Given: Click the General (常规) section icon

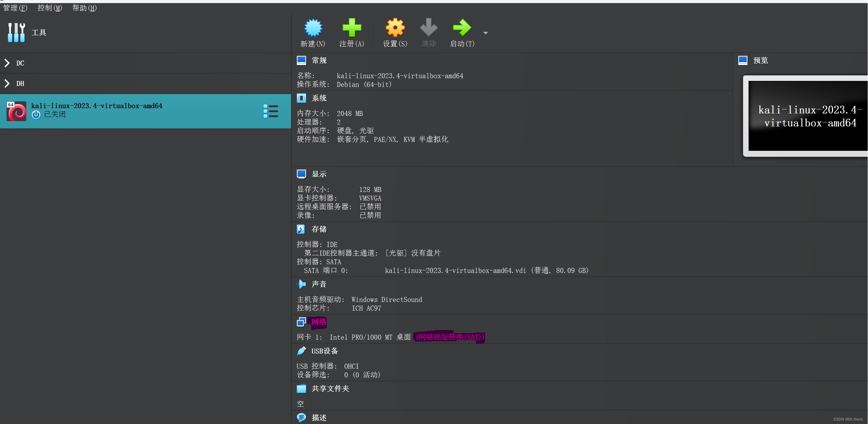Looking at the screenshot, I should [301, 60].
